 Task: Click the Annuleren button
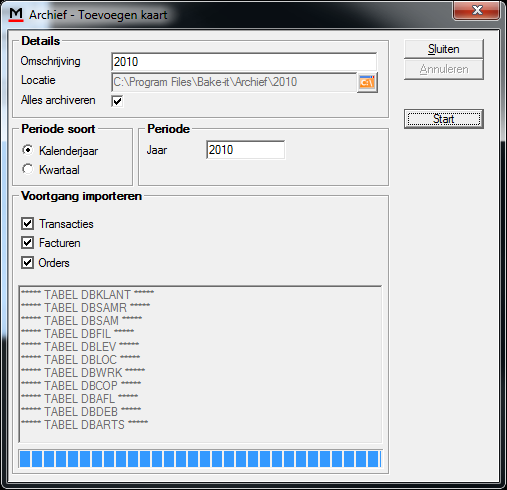pos(444,69)
